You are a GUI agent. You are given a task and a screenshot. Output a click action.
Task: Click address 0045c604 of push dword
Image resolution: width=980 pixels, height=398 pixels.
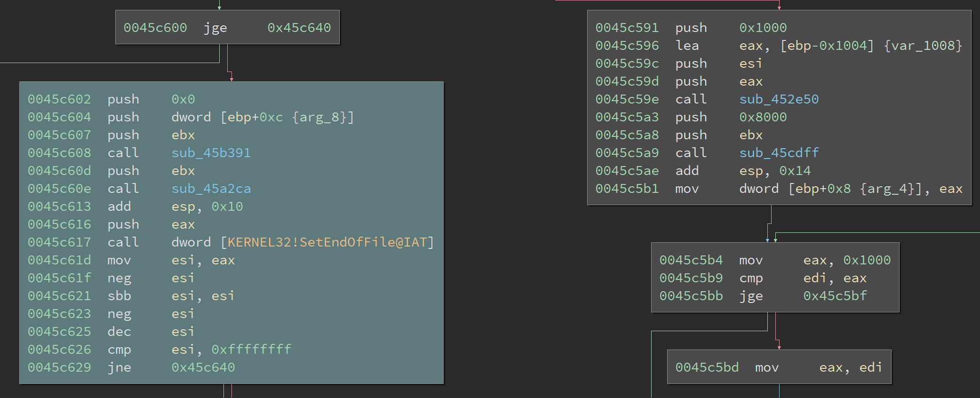[x=59, y=117]
